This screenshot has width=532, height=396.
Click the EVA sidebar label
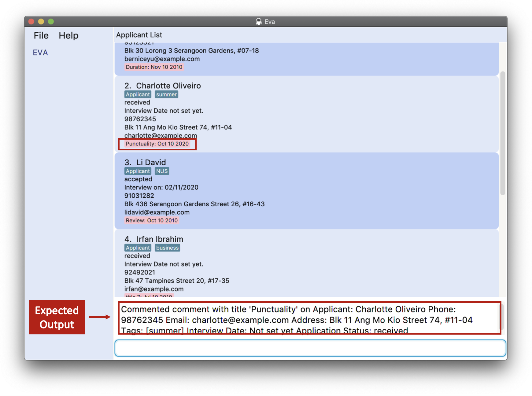click(40, 53)
